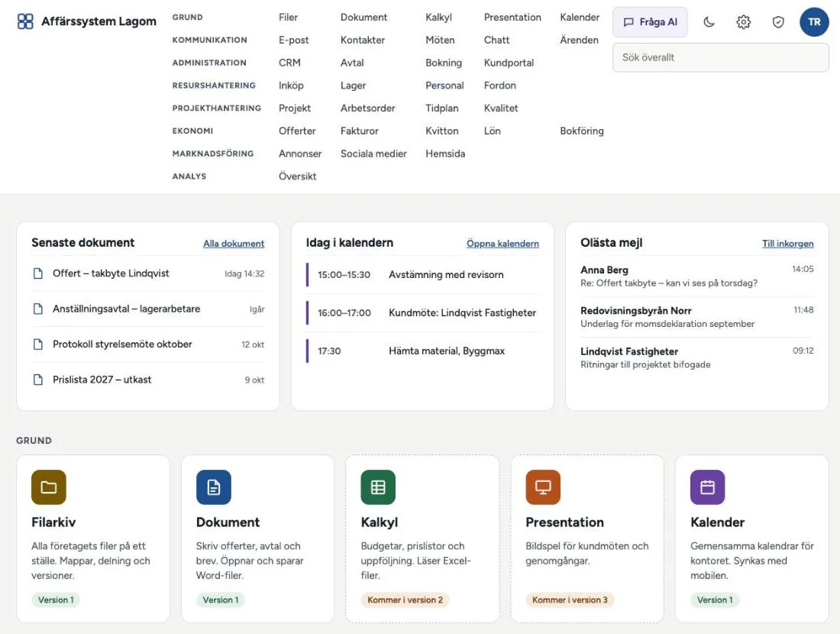Open Fakturor in the navigation

coord(360,131)
